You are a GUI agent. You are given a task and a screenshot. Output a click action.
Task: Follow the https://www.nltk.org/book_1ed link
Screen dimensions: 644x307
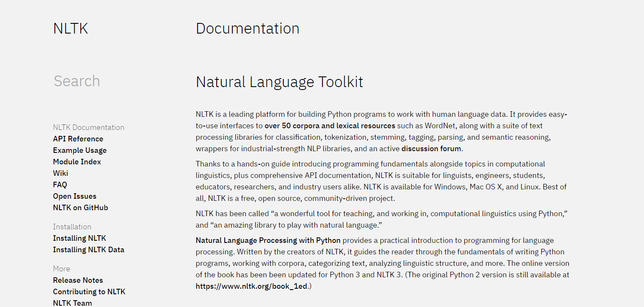[252, 286]
